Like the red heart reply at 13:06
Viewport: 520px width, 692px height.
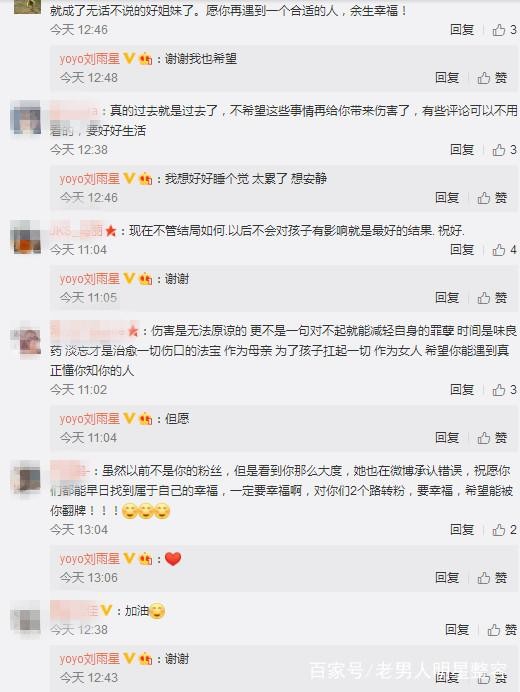[492, 577]
